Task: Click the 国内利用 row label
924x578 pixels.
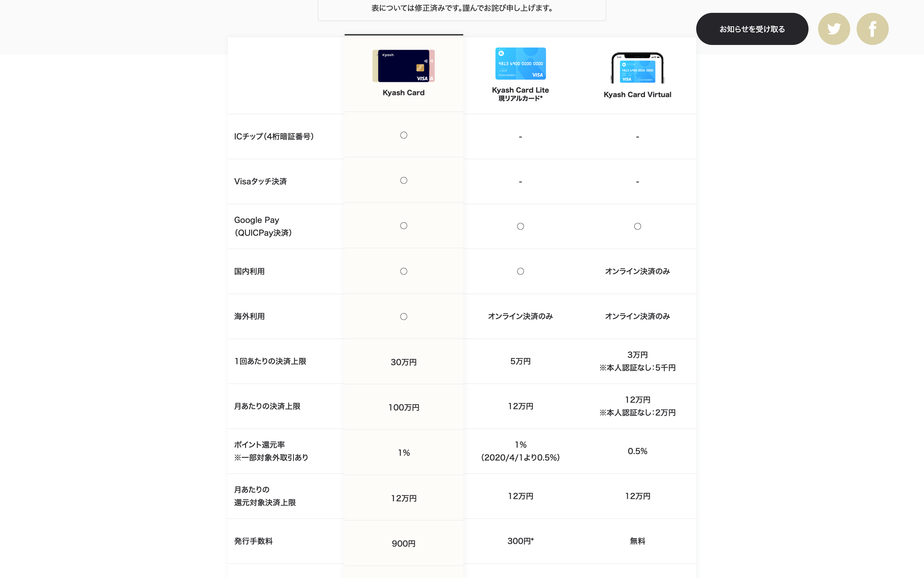Action: click(x=249, y=271)
